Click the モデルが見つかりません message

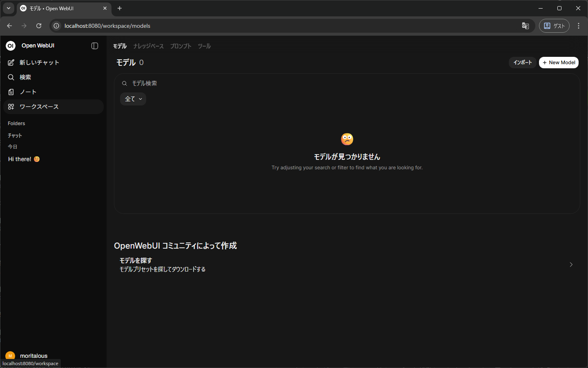click(347, 157)
